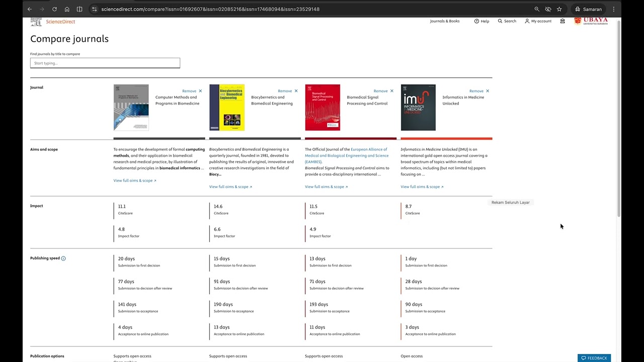Click the page vertical scrollbar
This screenshot has height=362, width=644.
click(619, 118)
